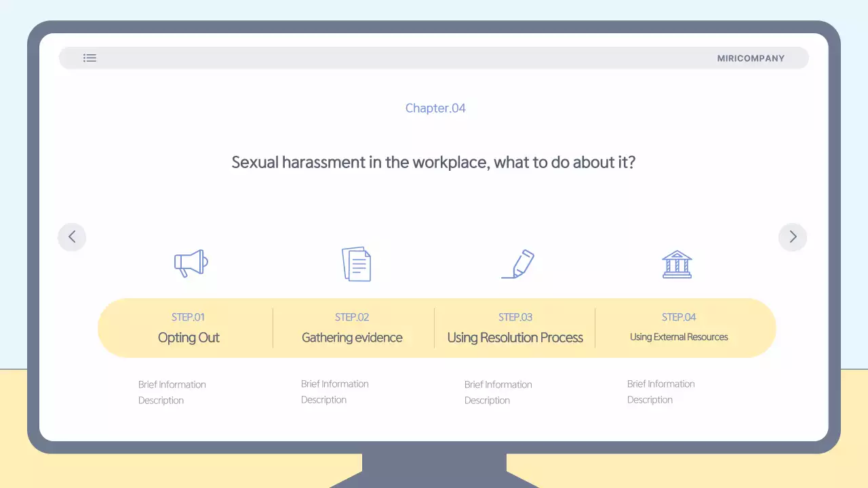Advance to next slide with right arrow
The height and width of the screenshot is (488, 868).
pos(793,237)
